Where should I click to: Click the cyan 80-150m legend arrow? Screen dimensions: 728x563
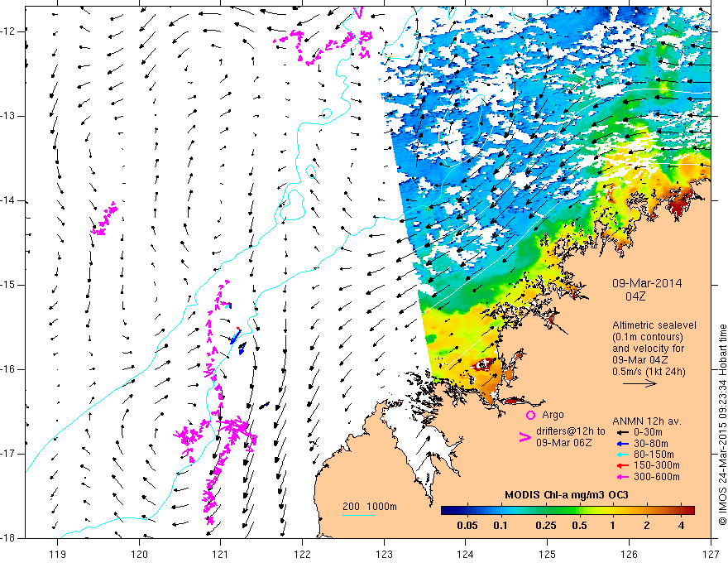point(622,455)
